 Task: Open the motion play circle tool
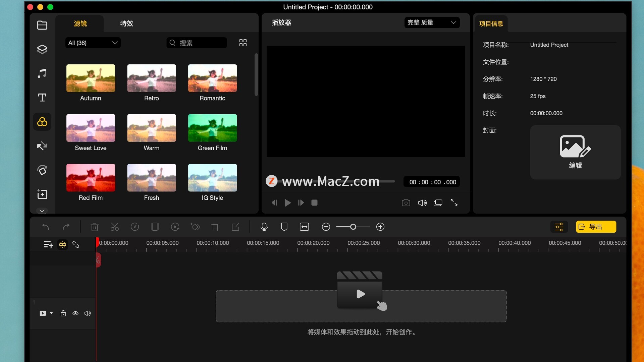click(x=175, y=227)
